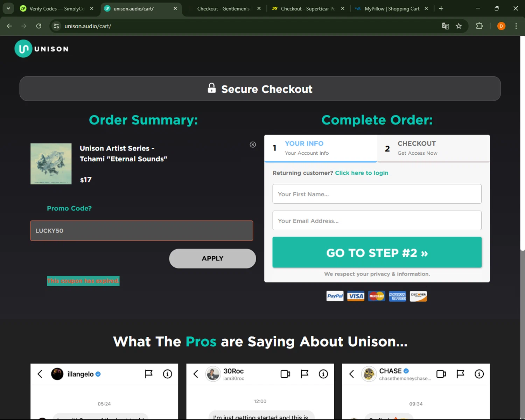525x420 pixels.
Task: Click CHASE profile avatar
Action: tap(369, 374)
